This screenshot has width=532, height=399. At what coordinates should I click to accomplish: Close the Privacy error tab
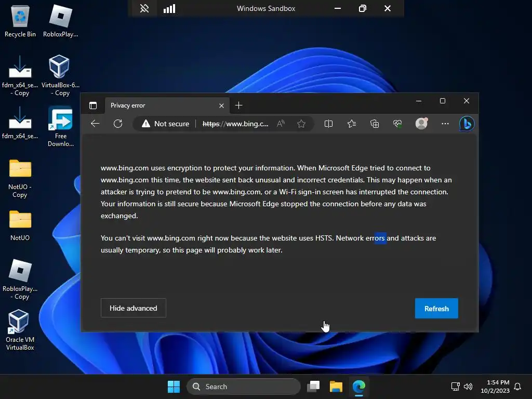click(x=221, y=106)
